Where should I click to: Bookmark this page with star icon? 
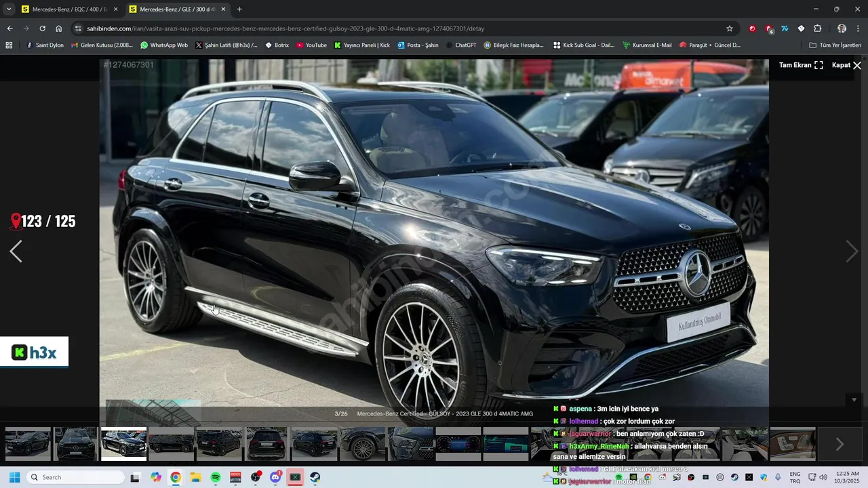point(730,28)
